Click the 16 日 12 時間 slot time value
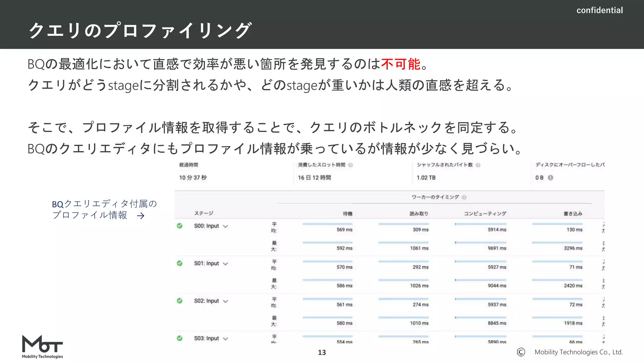644x362 pixels. (x=314, y=178)
